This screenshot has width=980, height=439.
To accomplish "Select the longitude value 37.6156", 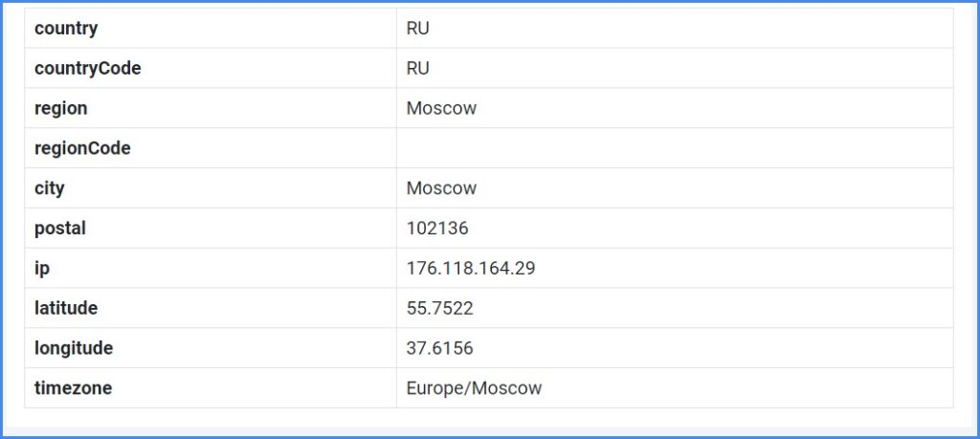I will (x=439, y=348).
